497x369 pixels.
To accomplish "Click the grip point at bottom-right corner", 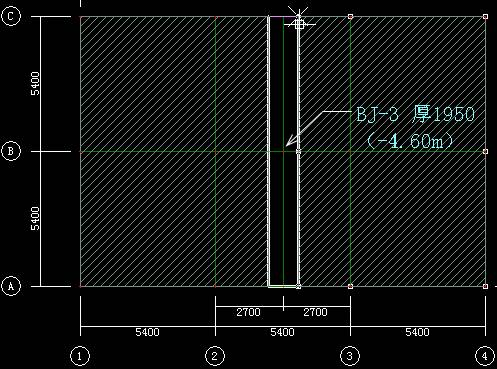I will click(485, 286).
